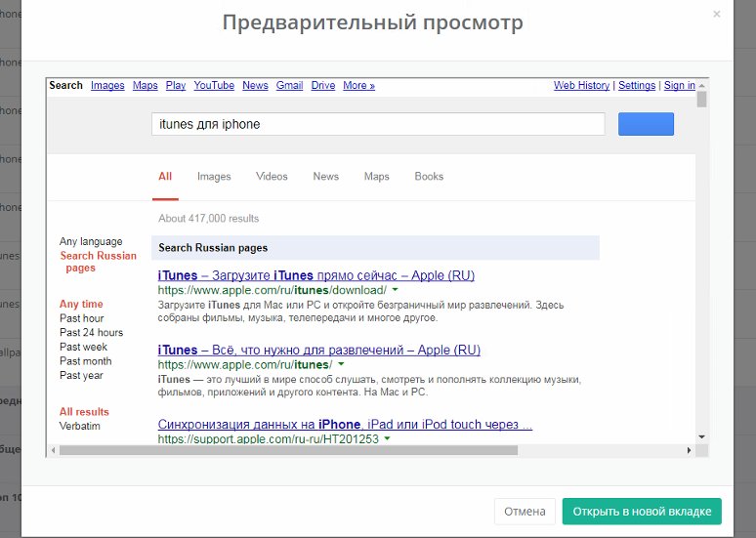Filter results by Past week
Viewport: 756px width, 538px height.
click(x=84, y=347)
